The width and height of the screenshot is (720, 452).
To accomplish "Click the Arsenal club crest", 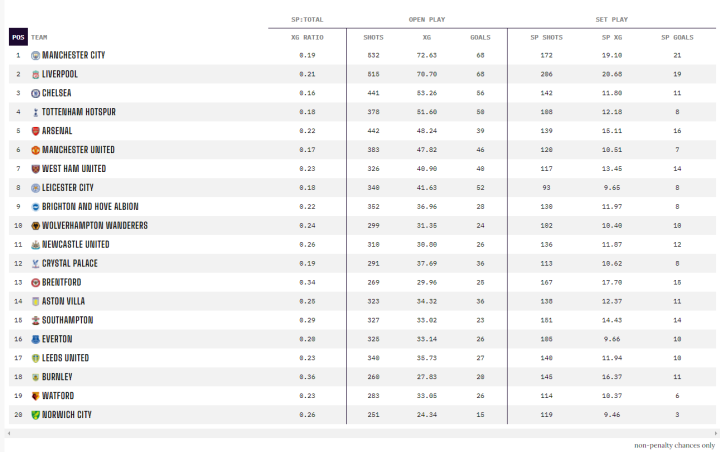I will point(36,131).
